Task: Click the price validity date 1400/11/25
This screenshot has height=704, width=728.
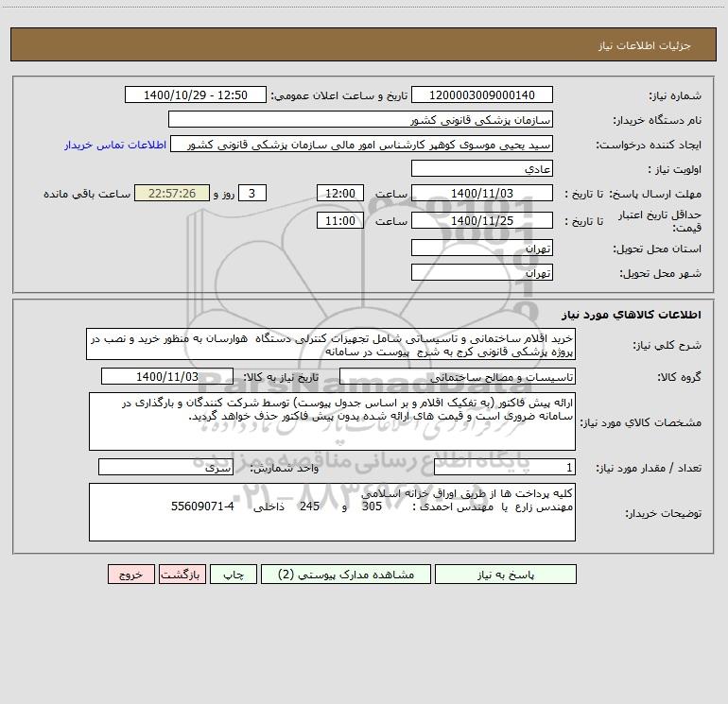Action: click(x=482, y=220)
